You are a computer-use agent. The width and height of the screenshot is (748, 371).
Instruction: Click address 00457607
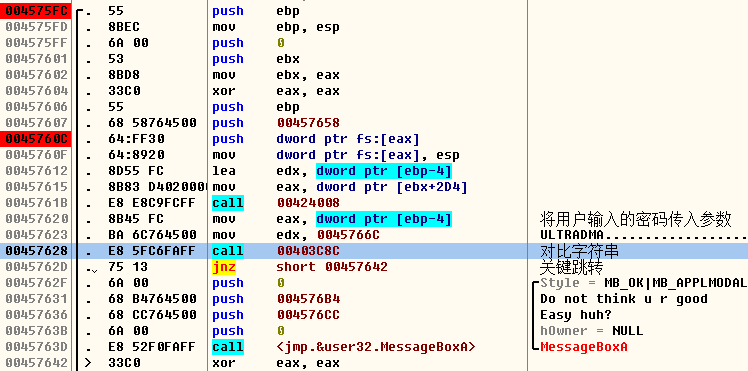36,123
